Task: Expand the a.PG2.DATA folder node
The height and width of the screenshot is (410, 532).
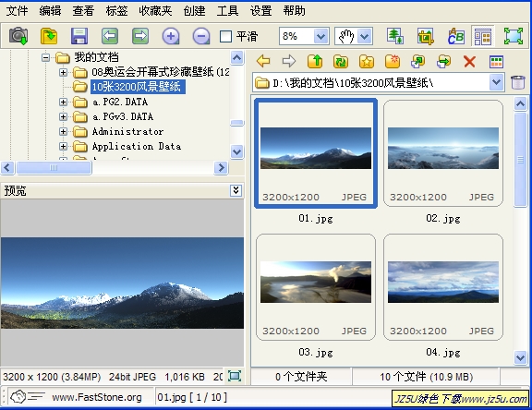Action: tap(63, 102)
